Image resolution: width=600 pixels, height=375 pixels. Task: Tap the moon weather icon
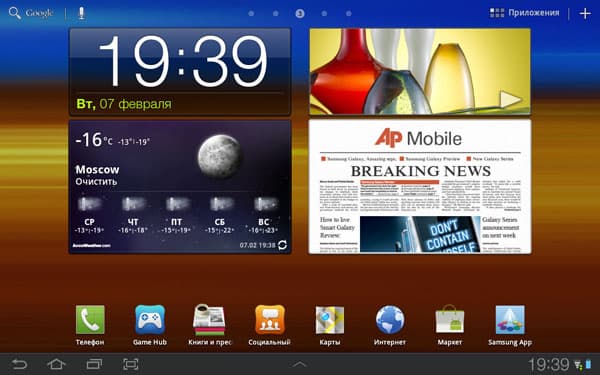(220, 156)
